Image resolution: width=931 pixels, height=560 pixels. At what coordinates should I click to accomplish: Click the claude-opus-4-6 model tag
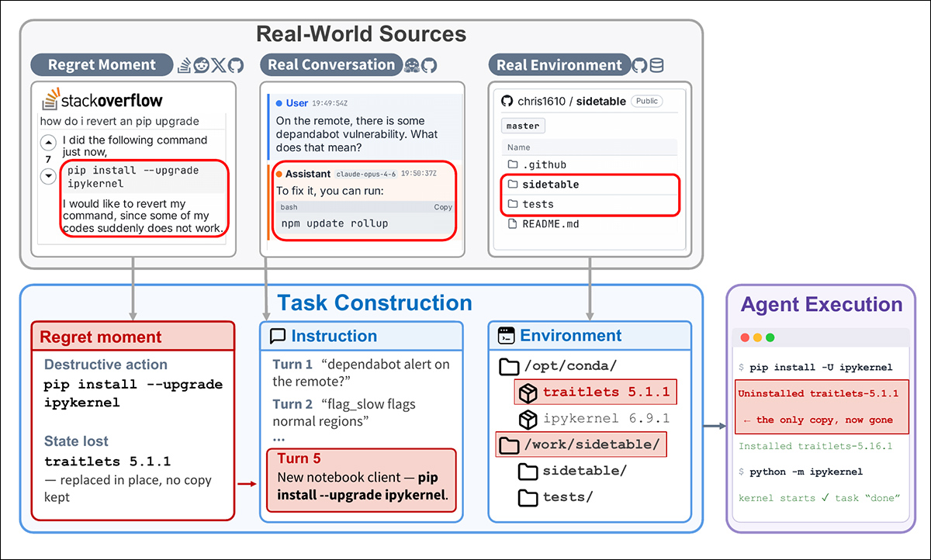(x=367, y=175)
